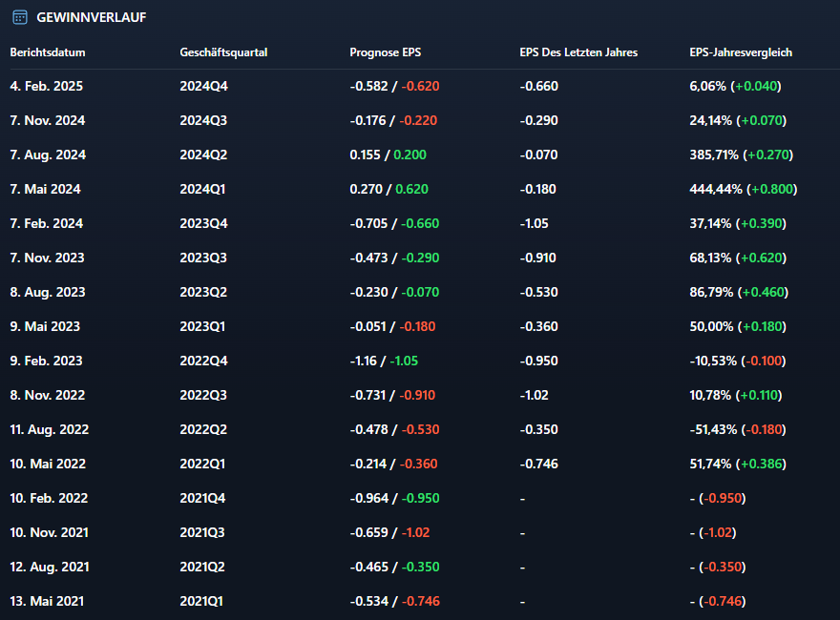
Task: Click the calendar icon beside Gewinnverlauf
Action: coord(19,17)
